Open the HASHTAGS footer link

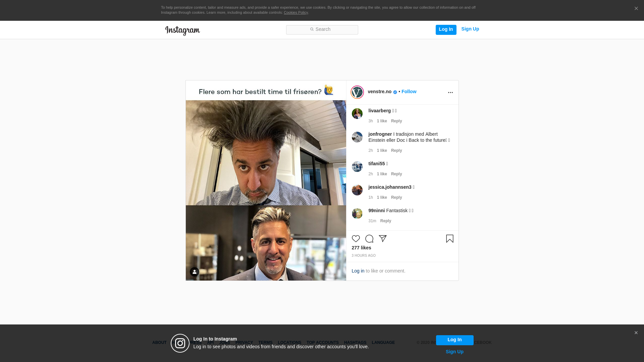(355, 343)
